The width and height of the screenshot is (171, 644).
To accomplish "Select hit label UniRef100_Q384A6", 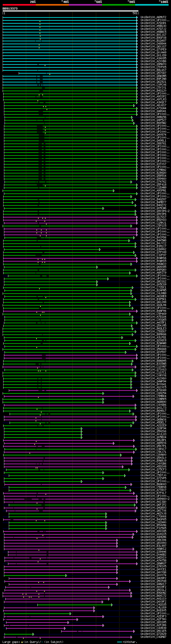I will 153,552.
